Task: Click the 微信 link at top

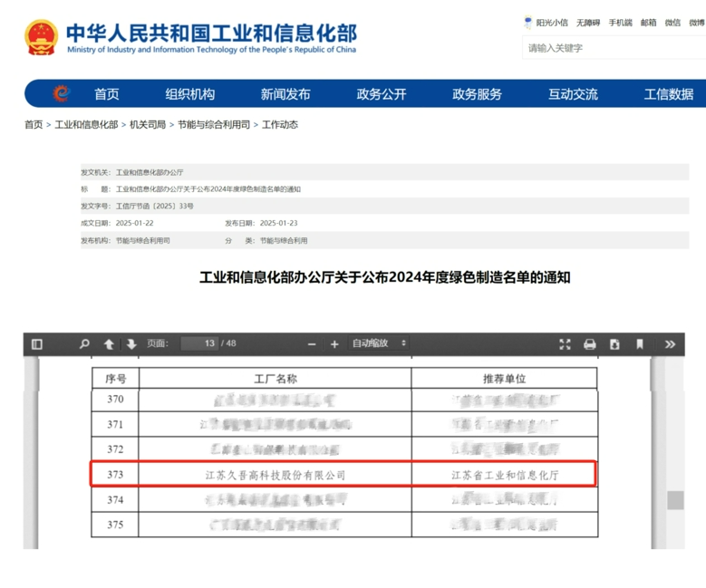Action: 672,23
